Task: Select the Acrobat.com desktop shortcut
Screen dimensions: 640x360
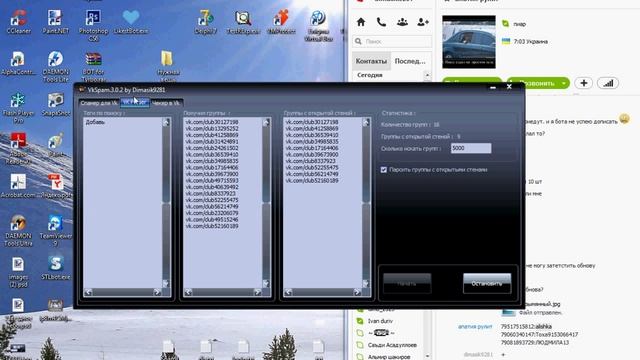Action: click(18, 186)
